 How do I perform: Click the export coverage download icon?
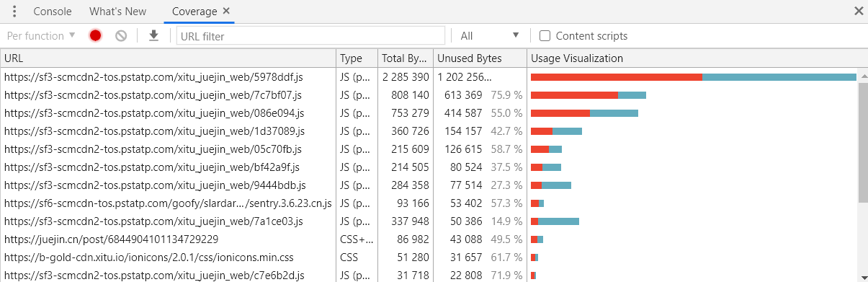153,35
